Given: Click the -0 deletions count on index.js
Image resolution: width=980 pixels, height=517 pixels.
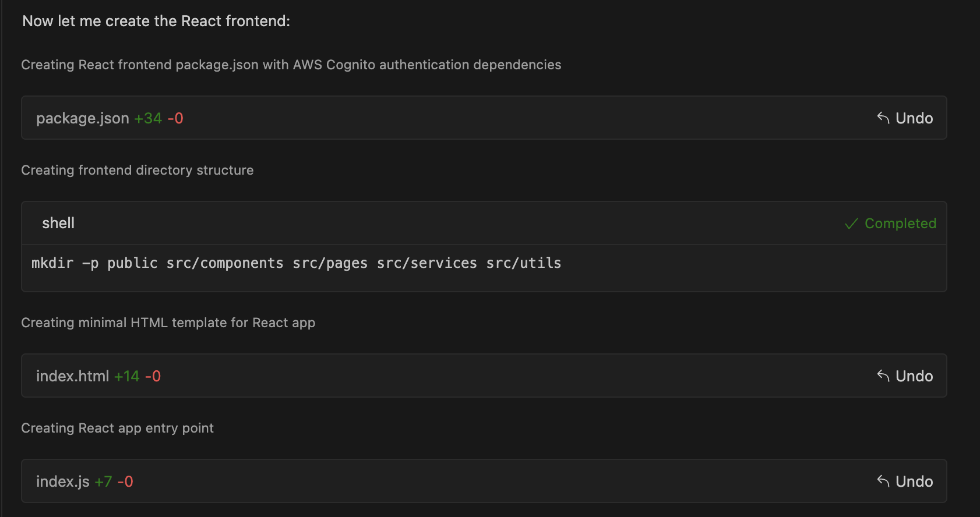Looking at the screenshot, I should (125, 481).
